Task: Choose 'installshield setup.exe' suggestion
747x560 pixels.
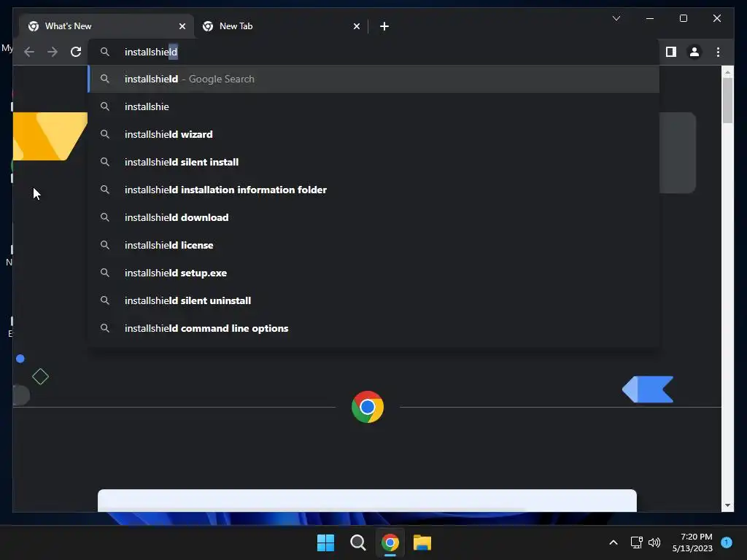Action: click(x=373, y=273)
